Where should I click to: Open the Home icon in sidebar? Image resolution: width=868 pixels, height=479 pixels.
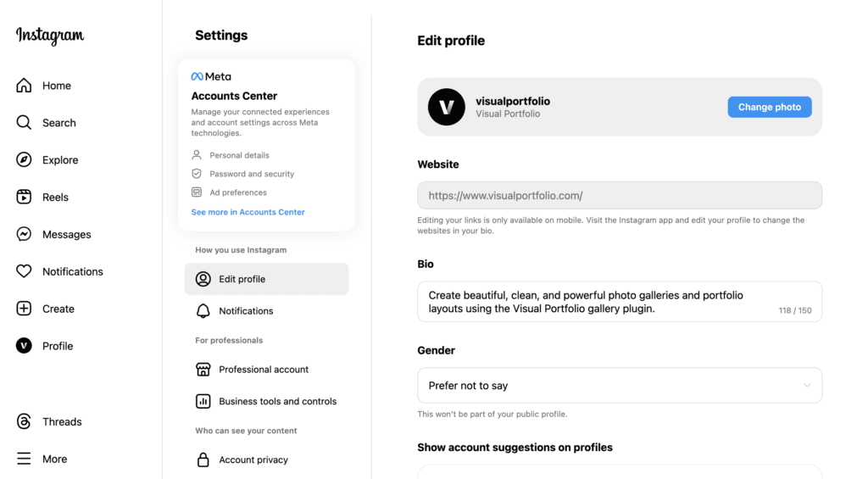(24, 86)
